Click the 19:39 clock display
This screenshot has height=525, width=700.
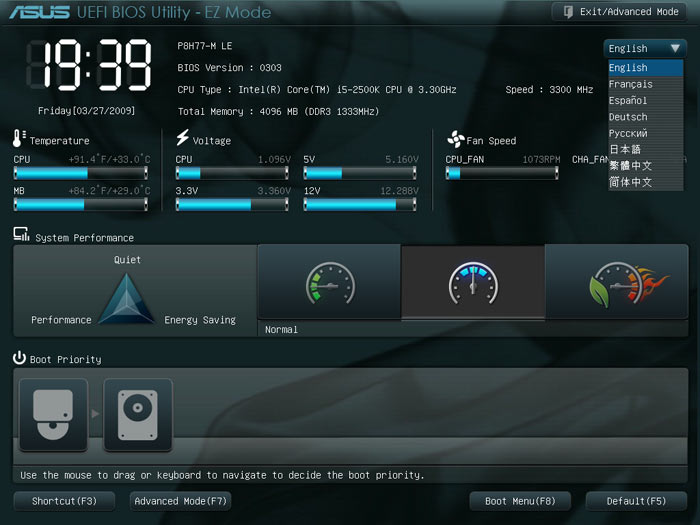point(89,65)
